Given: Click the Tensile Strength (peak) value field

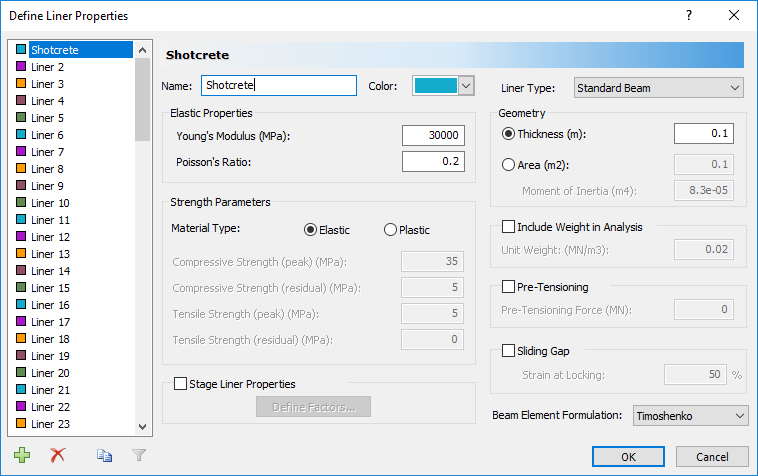Looking at the screenshot, I should (x=432, y=314).
